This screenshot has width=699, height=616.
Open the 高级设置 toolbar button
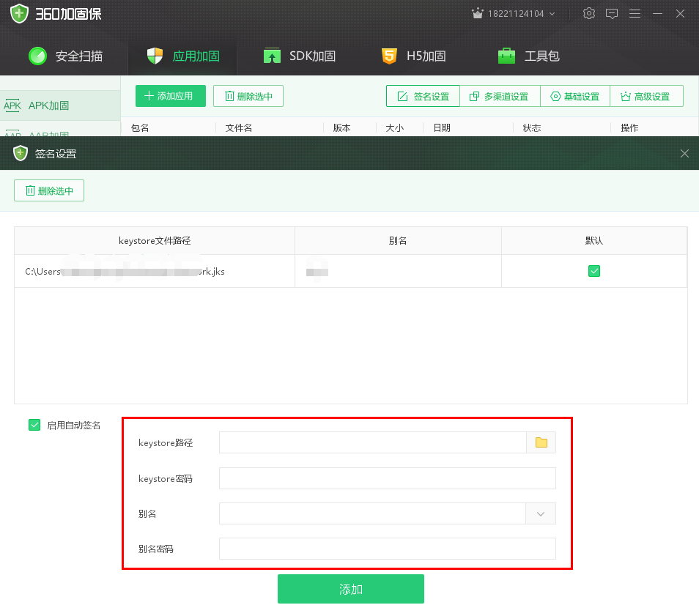click(646, 96)
